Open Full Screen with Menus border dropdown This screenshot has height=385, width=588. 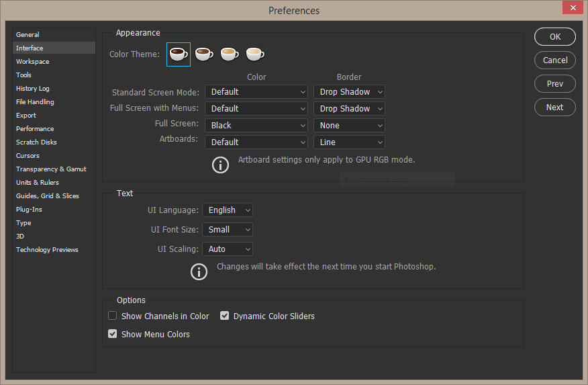[349, 108]
